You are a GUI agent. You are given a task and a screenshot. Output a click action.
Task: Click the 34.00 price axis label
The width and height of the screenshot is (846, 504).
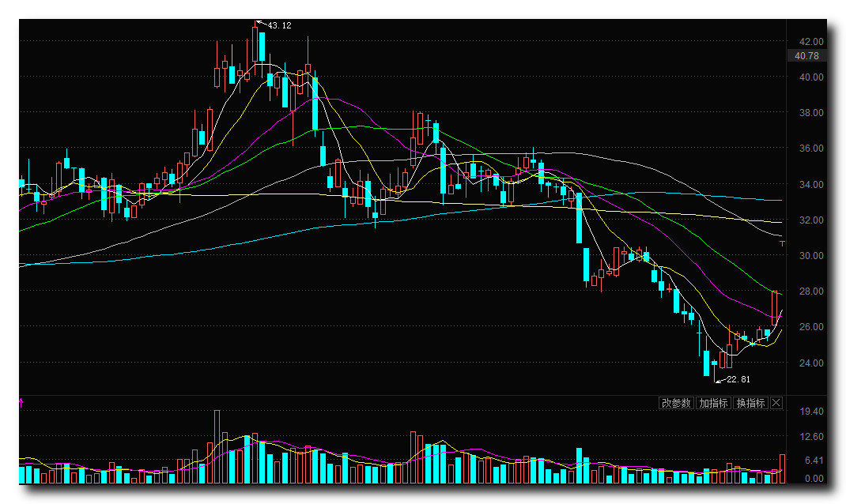811,184
